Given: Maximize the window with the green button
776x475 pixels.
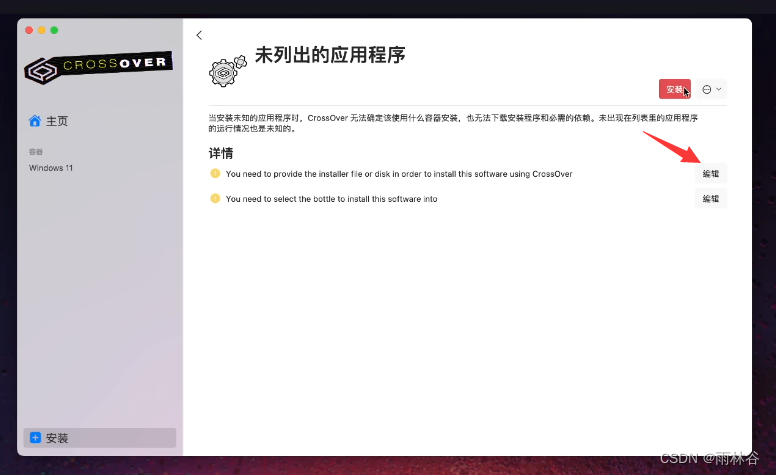Looking at the screenshot, I should [x=54, y=30].
